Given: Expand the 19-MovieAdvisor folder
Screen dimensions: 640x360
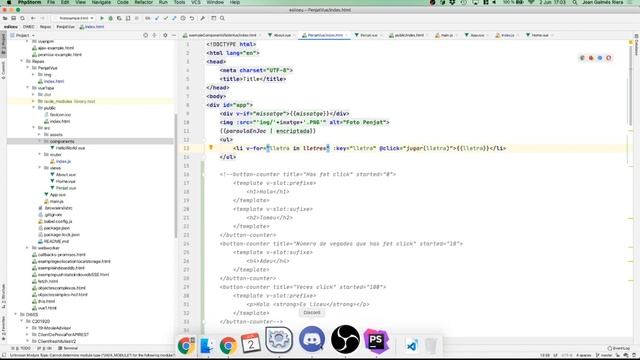Looking at the screenshot, I should (28, 328).
